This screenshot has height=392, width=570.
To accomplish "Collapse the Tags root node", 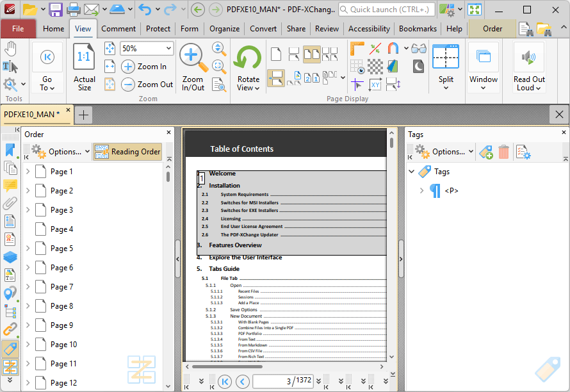I will pos(412,171).
